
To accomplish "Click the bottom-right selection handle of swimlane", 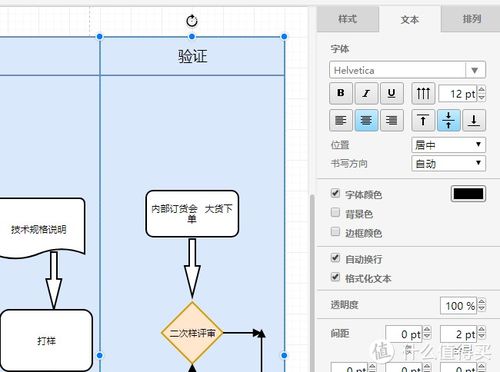I will click(284, 355).
